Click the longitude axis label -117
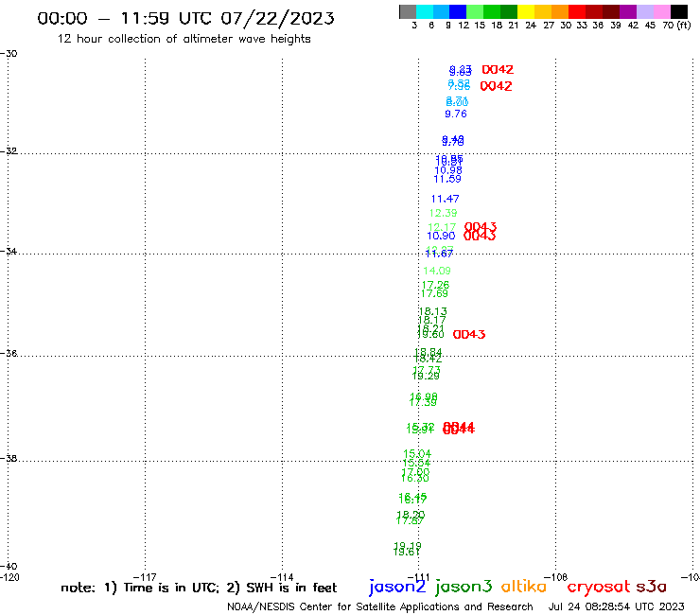700x615 pixels. click(146, 577)
